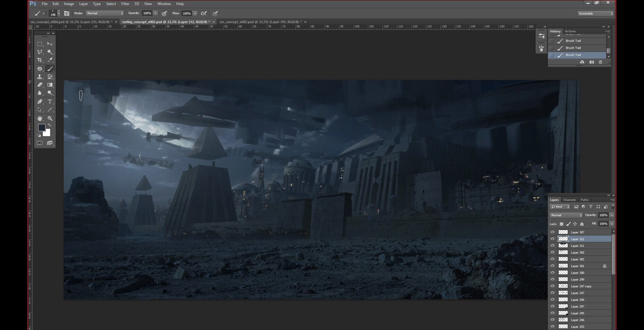
Task: Open the Filter menu
Action: 125,4
